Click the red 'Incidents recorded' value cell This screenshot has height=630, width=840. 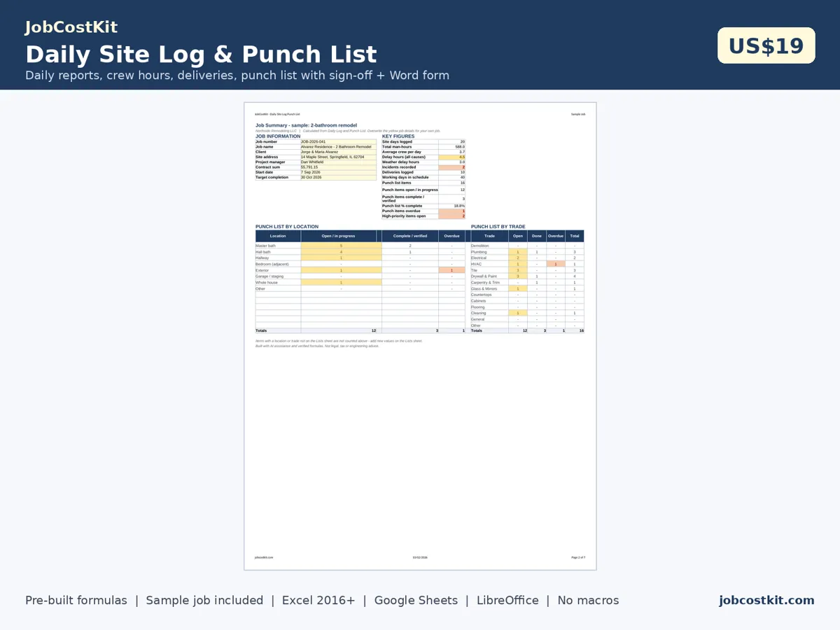click(x=451, y=167)
